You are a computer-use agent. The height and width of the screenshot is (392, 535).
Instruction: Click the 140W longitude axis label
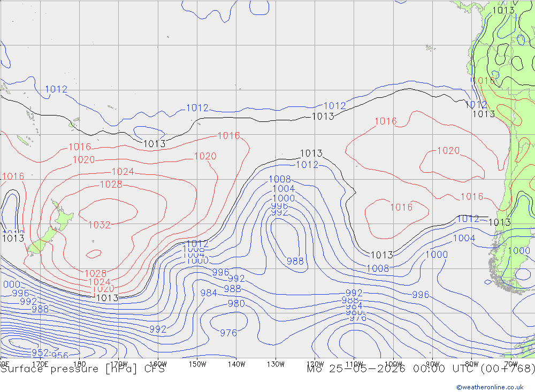[237, 364]
